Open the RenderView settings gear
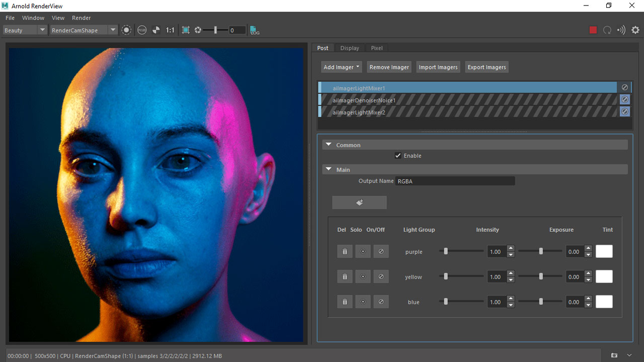The width and height of the screenshot is (644, 362). click(635, 30)
